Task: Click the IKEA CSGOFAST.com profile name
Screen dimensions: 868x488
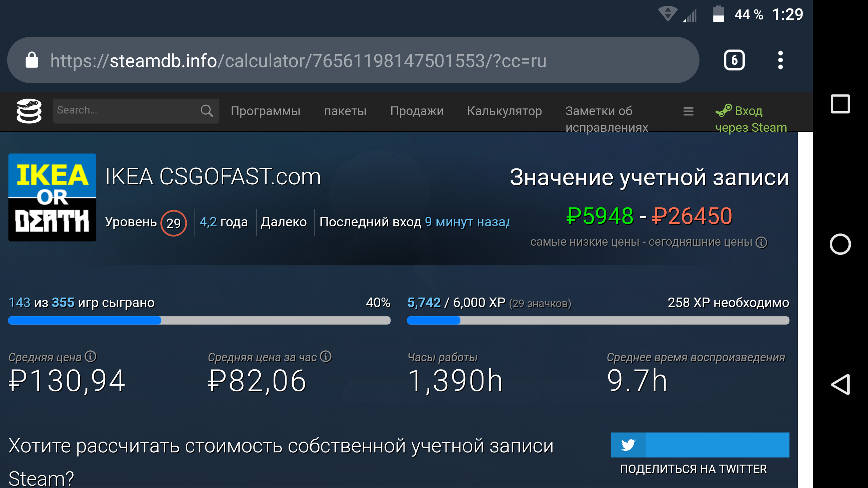Action: pos(213,177)
